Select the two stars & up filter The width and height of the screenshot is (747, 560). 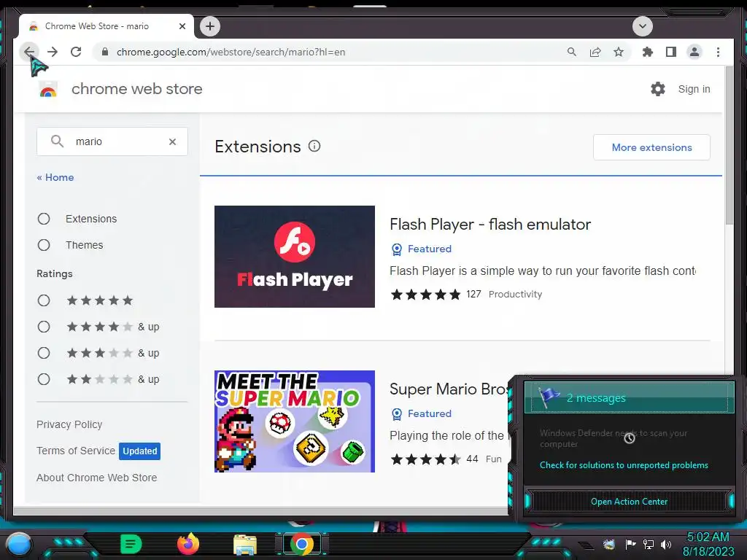[44, 379]
